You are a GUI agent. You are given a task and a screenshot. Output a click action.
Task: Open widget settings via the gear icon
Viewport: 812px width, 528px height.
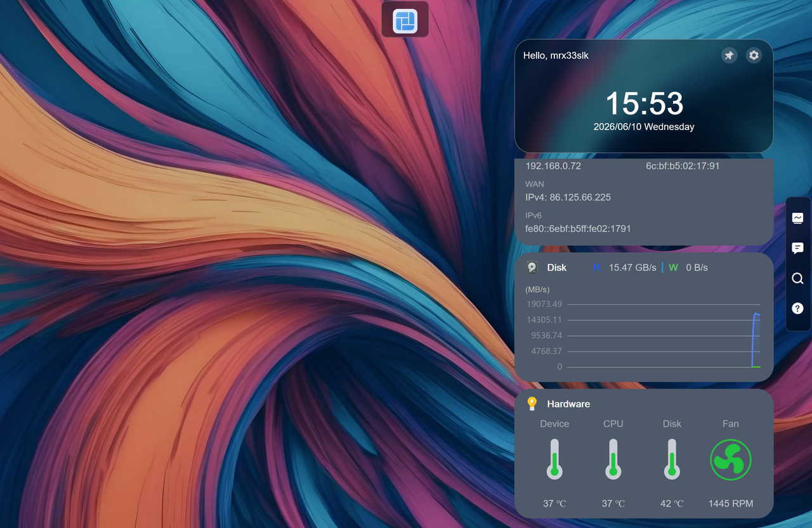point(754,56)
